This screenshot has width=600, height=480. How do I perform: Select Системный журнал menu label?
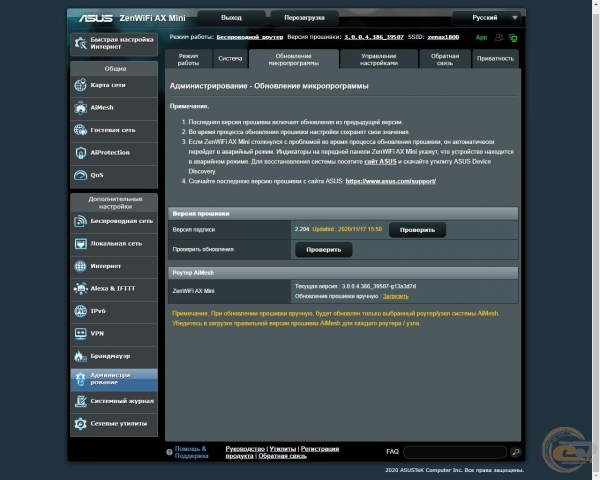122,401
